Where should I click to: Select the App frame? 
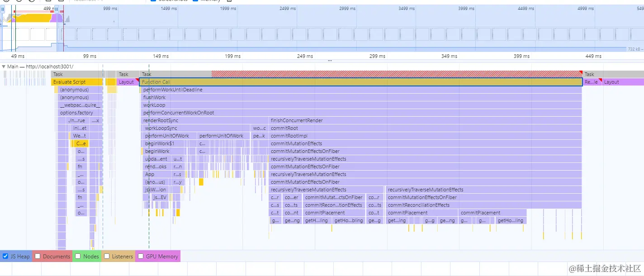pyautogui.click(x=157, y=174)
